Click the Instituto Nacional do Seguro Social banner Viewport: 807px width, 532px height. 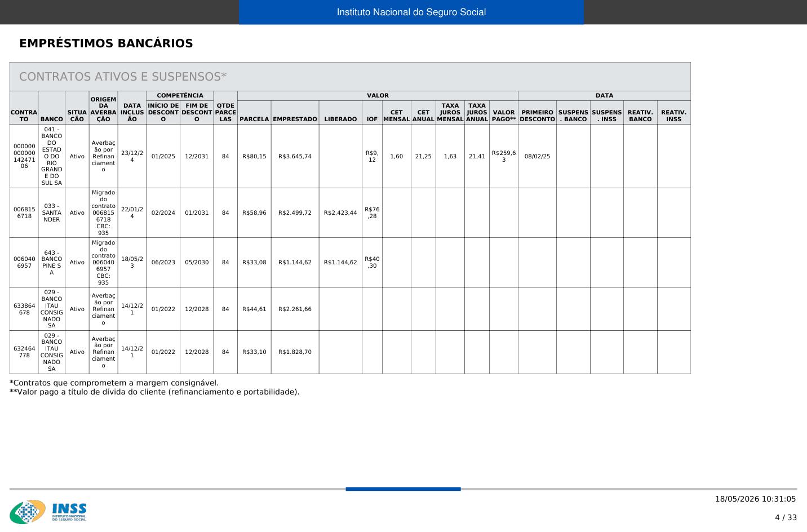pyautogui.click(x=411, y=12)
